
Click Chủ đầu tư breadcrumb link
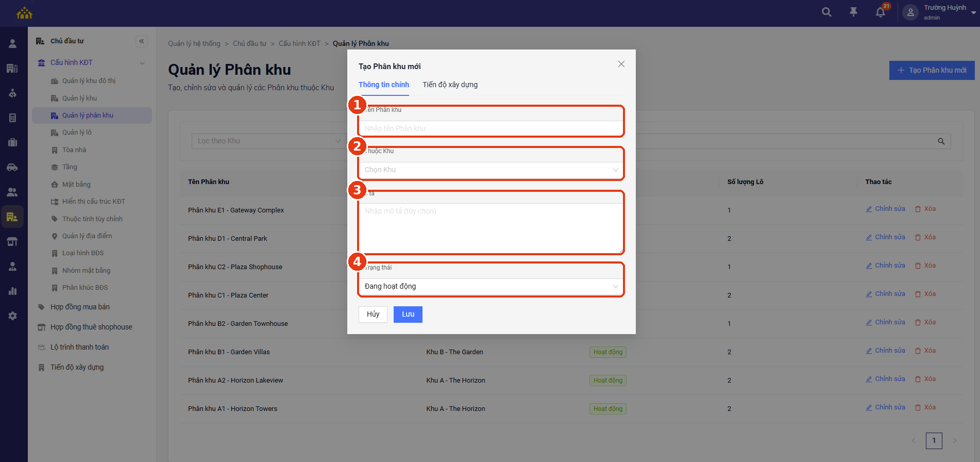pyautogui.click(x=249, y=44)
